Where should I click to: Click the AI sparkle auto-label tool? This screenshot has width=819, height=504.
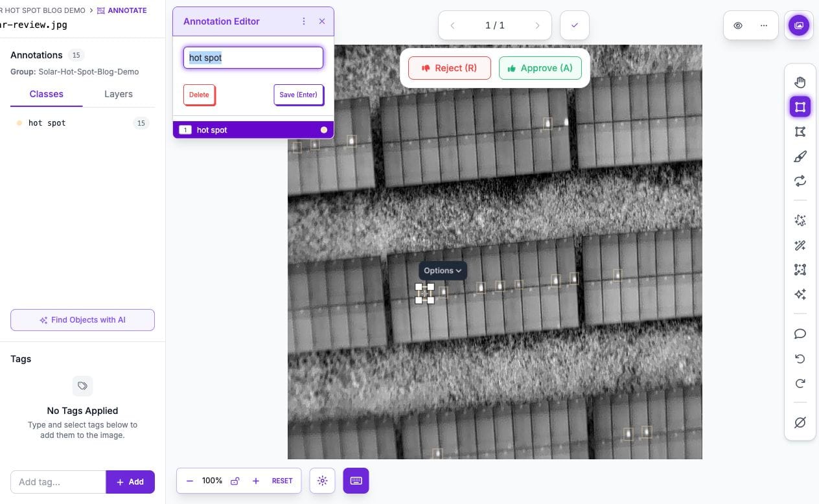(x=800, y=295)
